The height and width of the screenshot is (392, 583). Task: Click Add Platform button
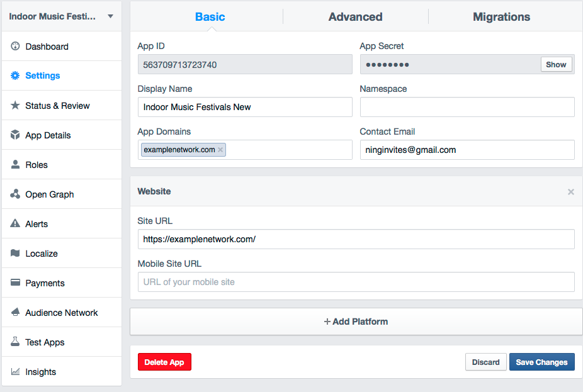point(356,322)
